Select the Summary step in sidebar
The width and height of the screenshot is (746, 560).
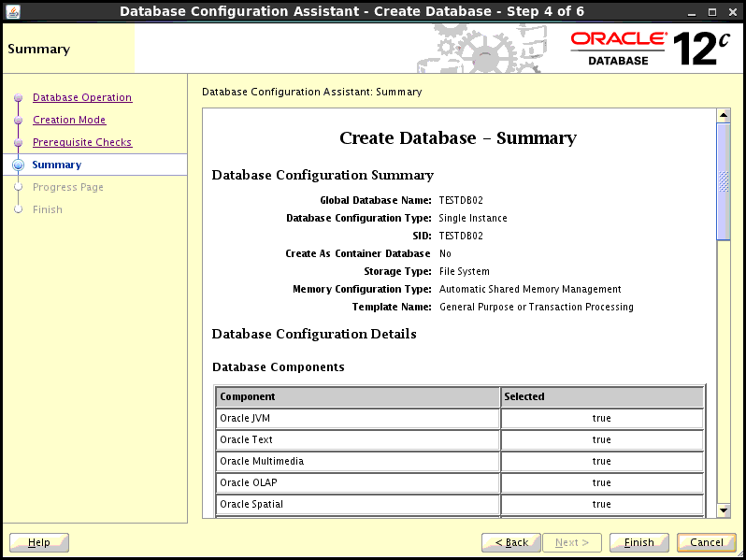coord(57,165)
